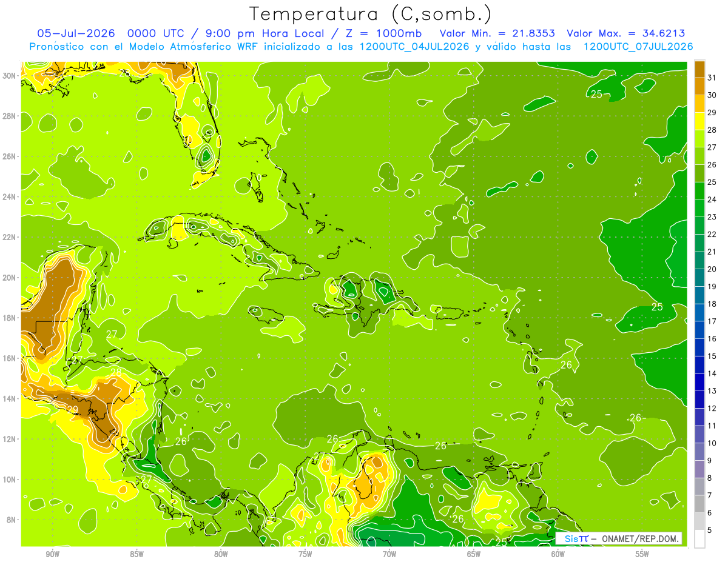Select the date text "05-Jul-2026 0000 UTC"
Screen dimensions: 728x562
coord(112,33)
